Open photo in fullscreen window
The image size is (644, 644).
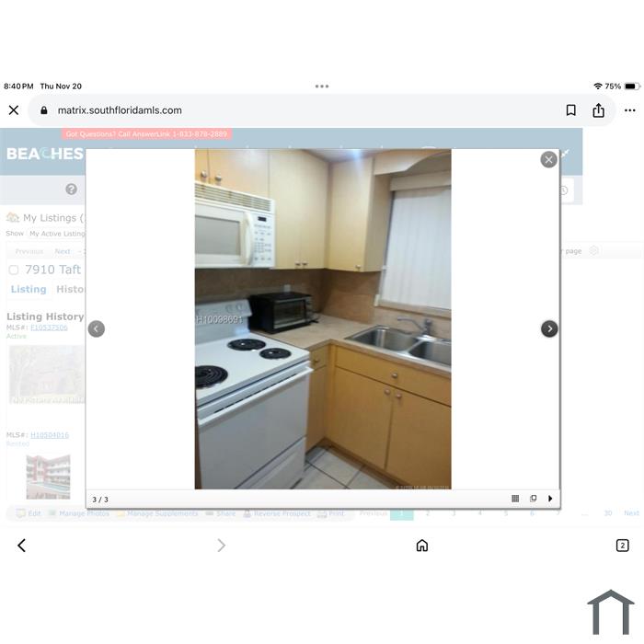tap(533, 499)
